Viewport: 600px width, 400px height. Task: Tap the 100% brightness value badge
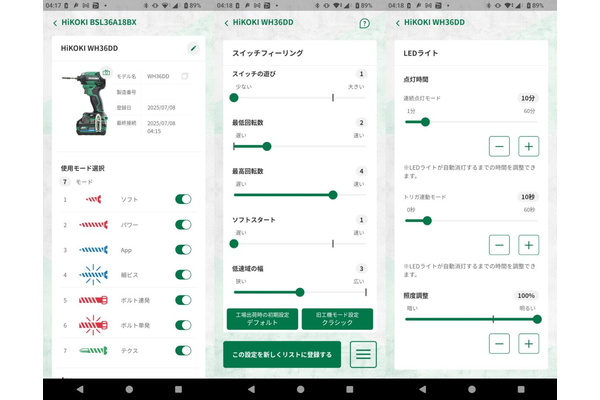[x=526, y=296]
